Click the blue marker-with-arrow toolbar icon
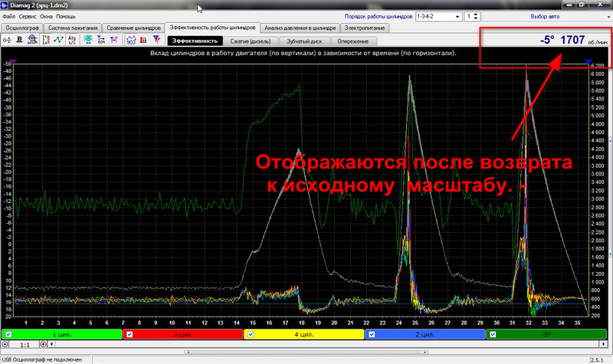This screenshot has height=364, width=613. pos(101,40)
